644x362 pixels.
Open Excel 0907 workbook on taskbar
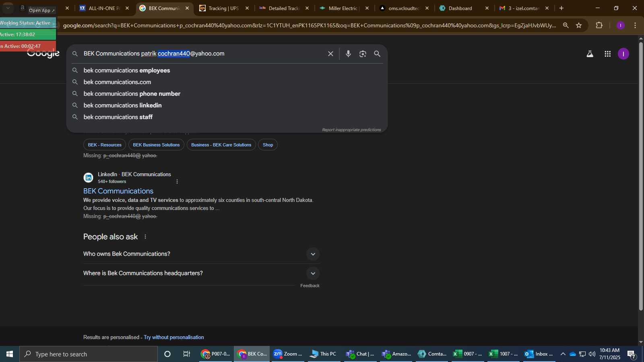pyautogui.click(x=468, y=354)
